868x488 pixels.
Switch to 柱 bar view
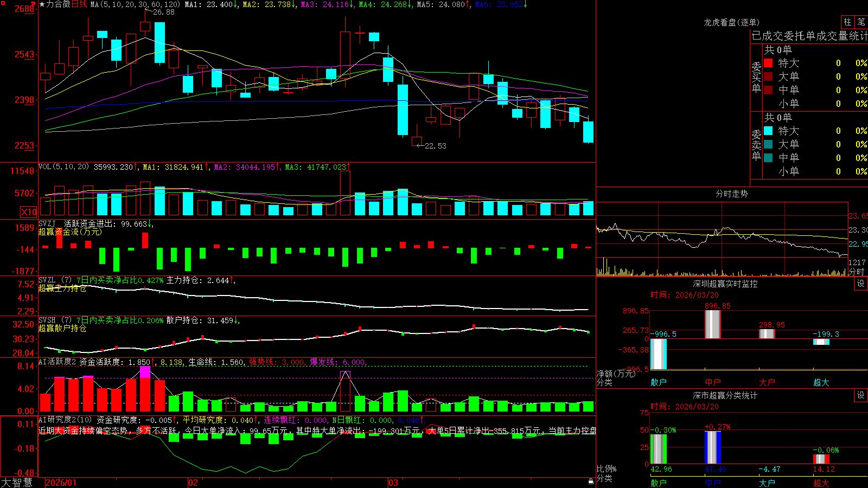coord(847,22)
